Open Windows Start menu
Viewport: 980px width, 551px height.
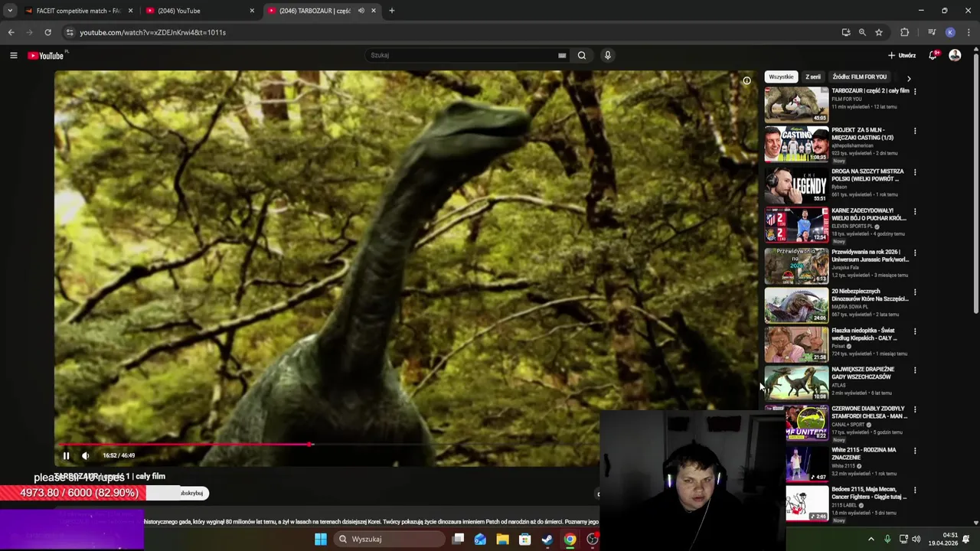[x=321, y=539]
